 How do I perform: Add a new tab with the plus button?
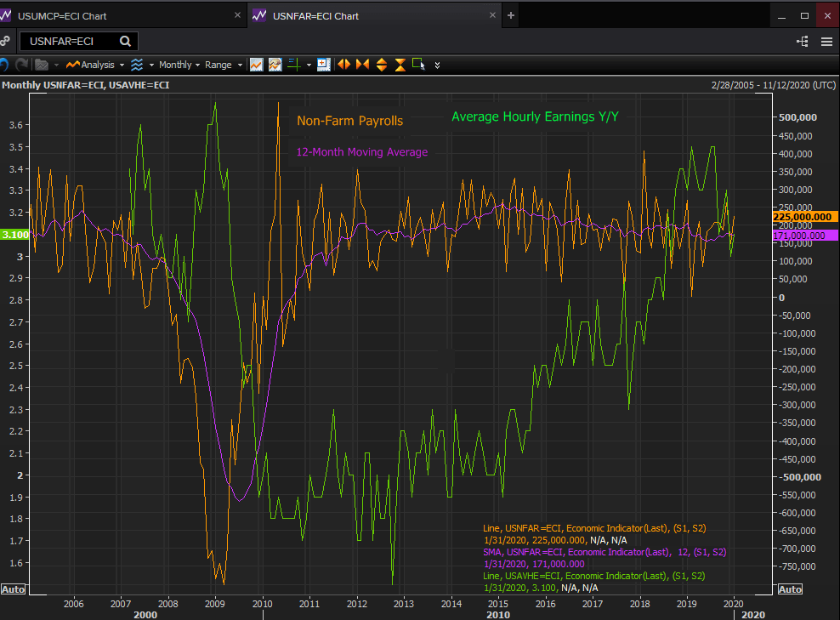pyautogui.click(x=510, y=16)
